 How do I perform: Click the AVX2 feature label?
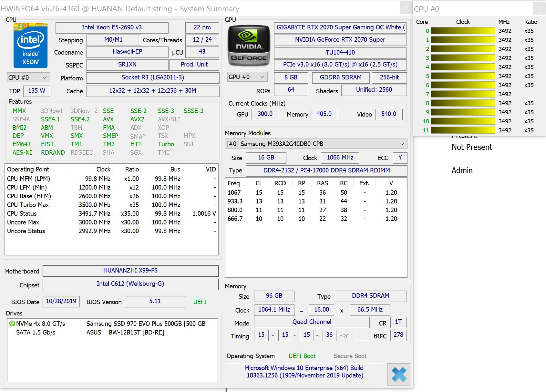click(x=137, y=119)
